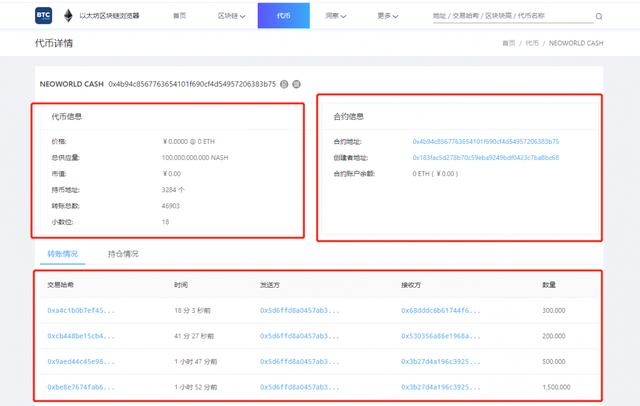Image resolution: width=640 pixels, height=406 pixels.
Task: Open the contract address link 0x4b94c85...
Action: tap(486, 142)
